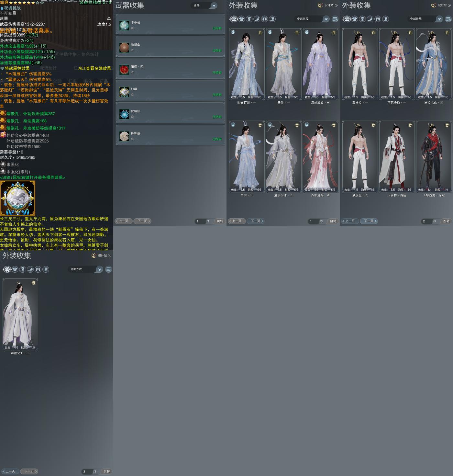Select the pink 西蹈沧海·四 outfit thumbnail
This screenshot has width=453, height=476.
[320, 156]
